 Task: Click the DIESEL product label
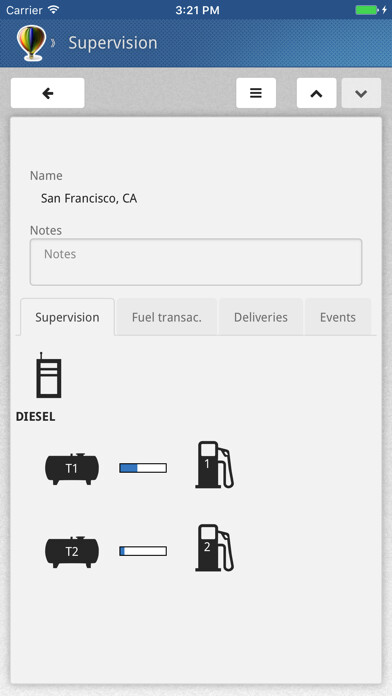coord(36,417)
